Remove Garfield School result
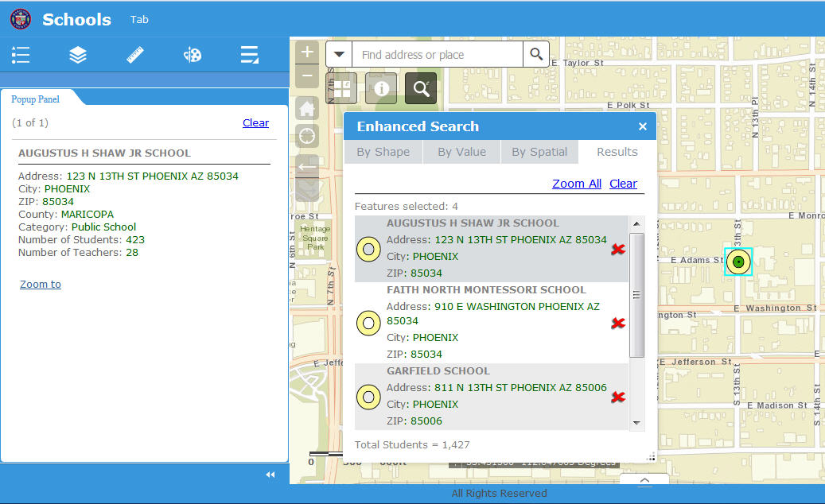The height and width of the screenshot is (504, 825). pos(618,397)
